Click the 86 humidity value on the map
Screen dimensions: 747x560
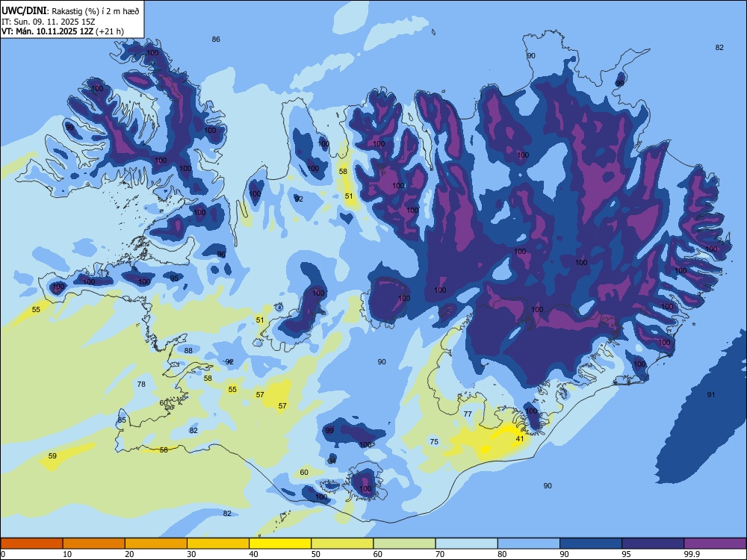[x=216, y=39]
